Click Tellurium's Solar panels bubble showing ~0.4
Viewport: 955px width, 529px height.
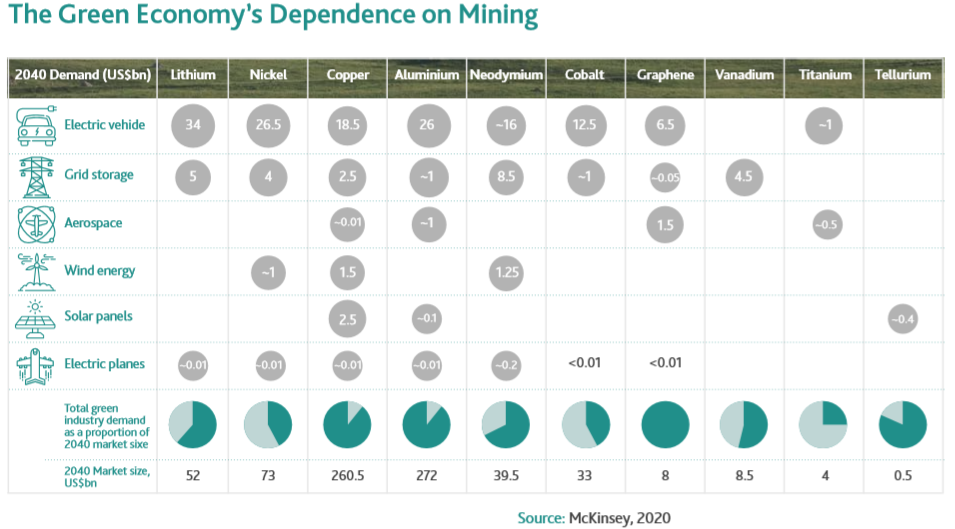(902, 318)
